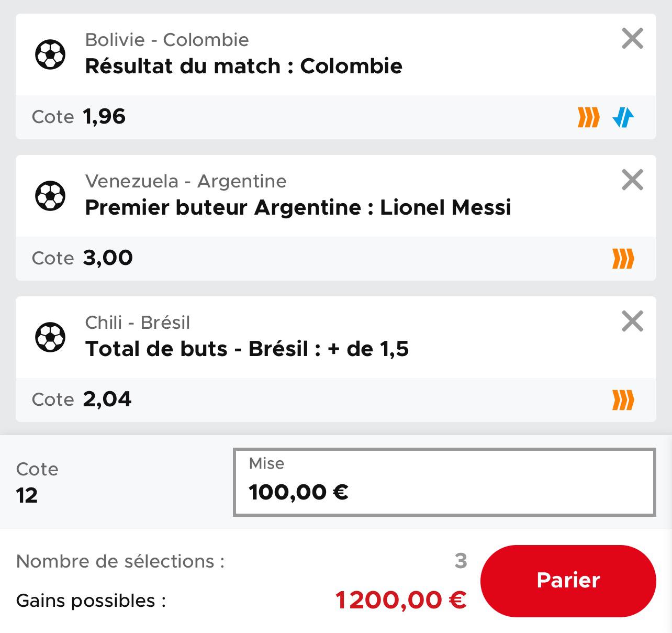The width and height of the screenshot is (672, 633).
Task: Click the blue arrows icon on Colombie bet
Action: click(x=623, y=117)
